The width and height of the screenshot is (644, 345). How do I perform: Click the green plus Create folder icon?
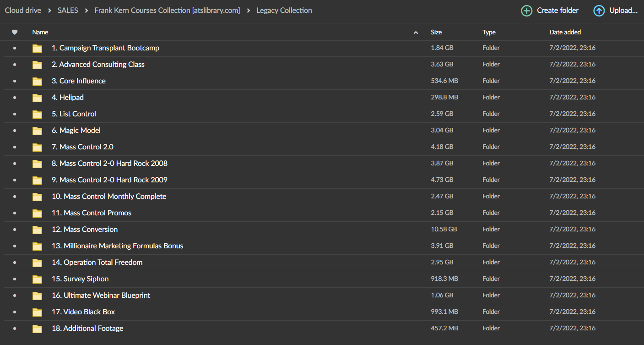click(526, 10)
